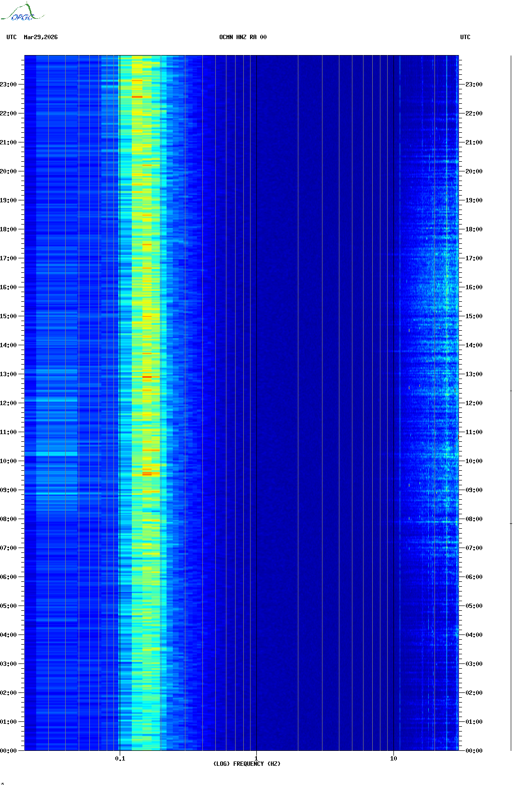Screen dimensions: 532x789
Task: Select the 12:00 marker on left time axis
Action: click(x=8, y=403)
